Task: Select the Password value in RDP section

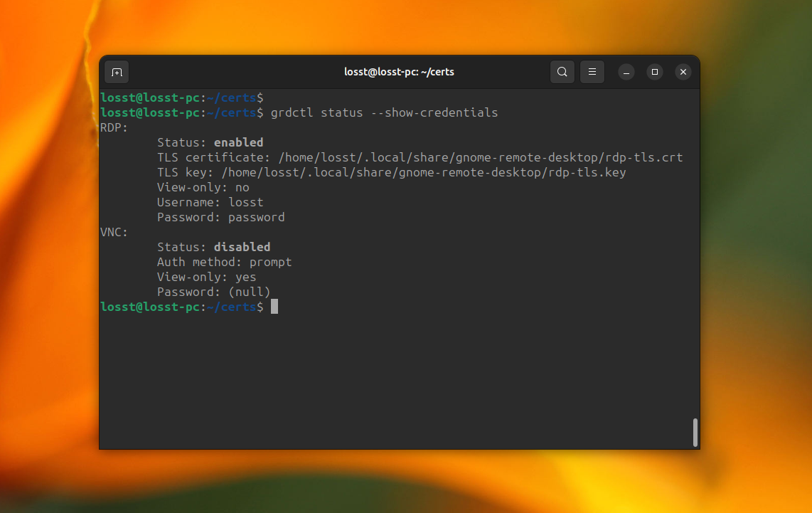Action: (256, 217)
